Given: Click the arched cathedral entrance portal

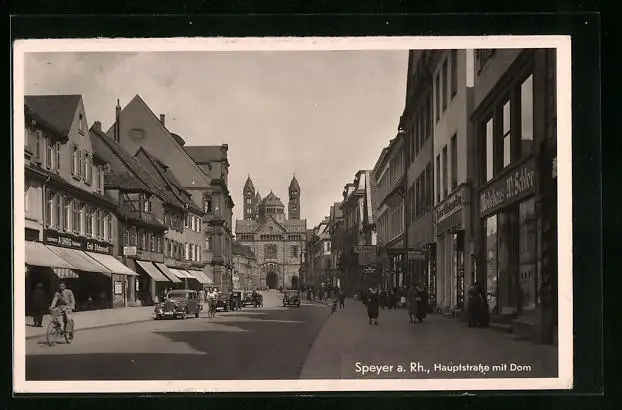Looking at the screenshot, I should [x=271, y=280].
